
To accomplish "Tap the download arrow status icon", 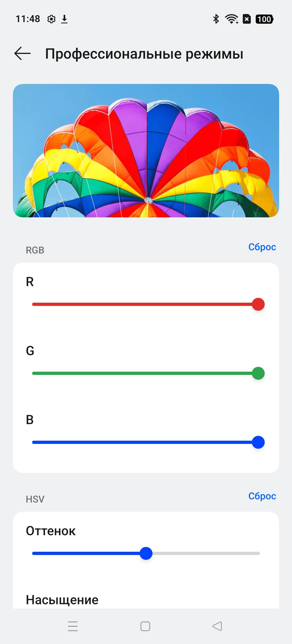I will click(64, 19).
